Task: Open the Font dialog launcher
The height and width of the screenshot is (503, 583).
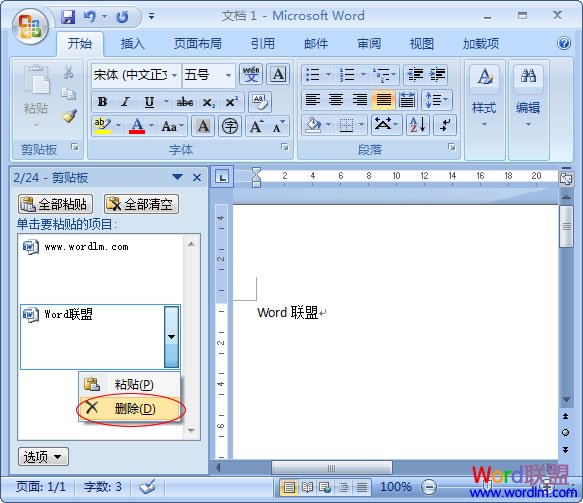Action: tap(285, 148)
